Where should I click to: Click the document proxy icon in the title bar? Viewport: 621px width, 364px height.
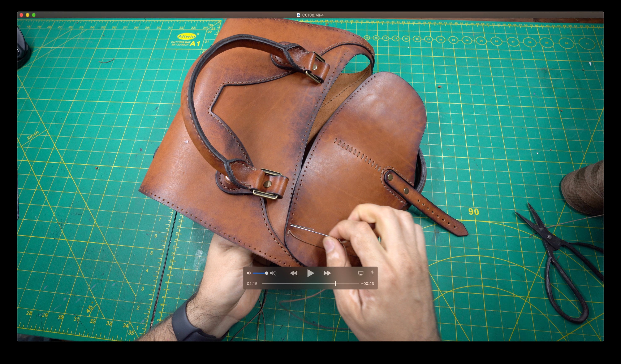click(298, 15)
